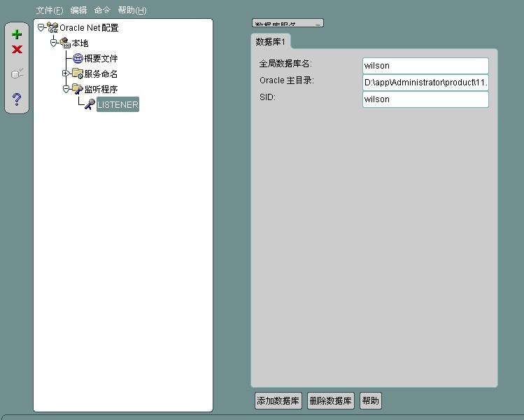Image resolution: width=524 pixels, height=420 pixels.
Task: Click the 概要文件 globe icon
Action: coord(78,58)
